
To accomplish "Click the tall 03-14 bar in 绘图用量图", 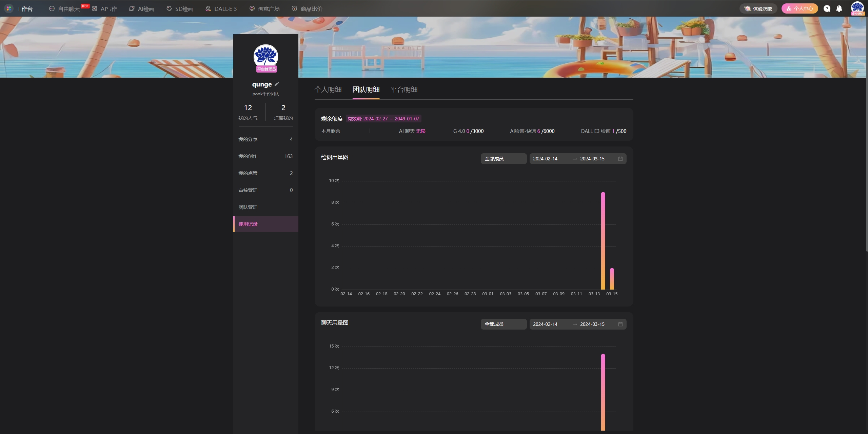I will [x=603, y=241].
